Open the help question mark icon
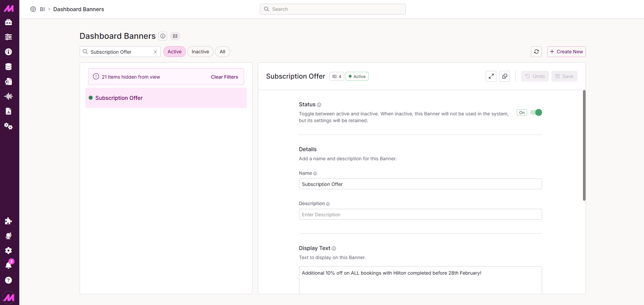The image size is (644, 305). (x=8, y=280)
